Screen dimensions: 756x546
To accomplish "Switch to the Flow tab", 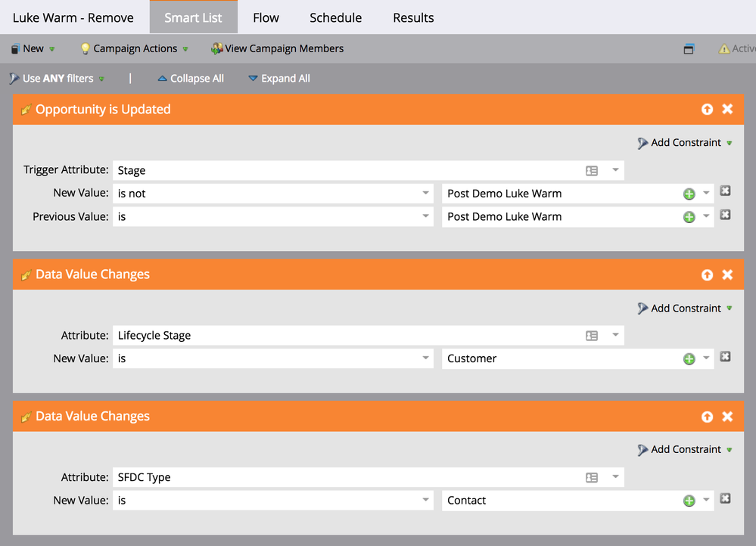I will 266,17.
